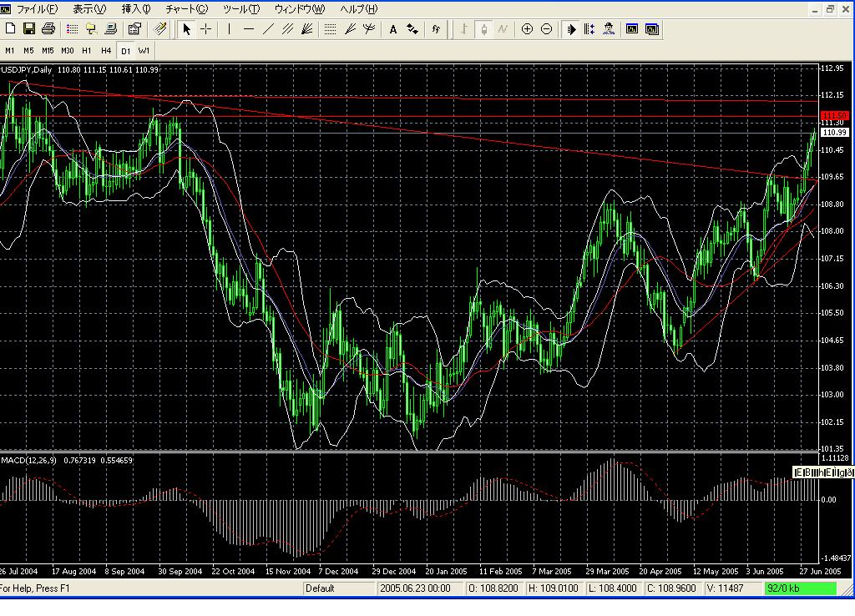Toggle the chart Auto Scroll button
This screenshot has width=855, height=616.
click(571, 29)
